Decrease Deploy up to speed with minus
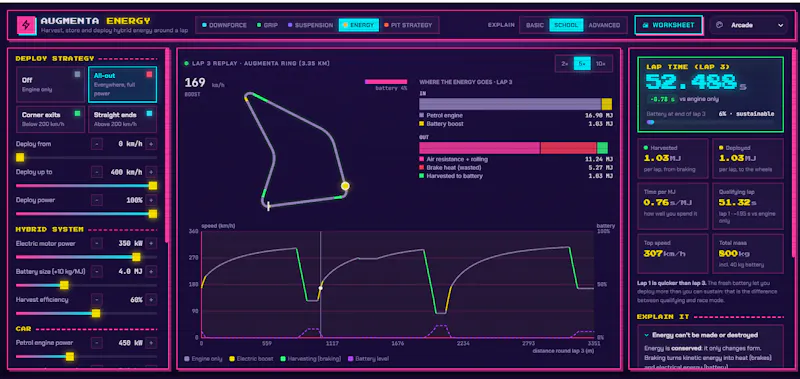 97,172
